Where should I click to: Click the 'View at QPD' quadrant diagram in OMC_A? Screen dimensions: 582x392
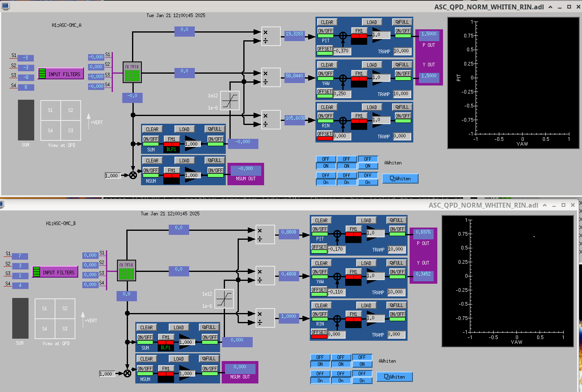tap(61, 120)
